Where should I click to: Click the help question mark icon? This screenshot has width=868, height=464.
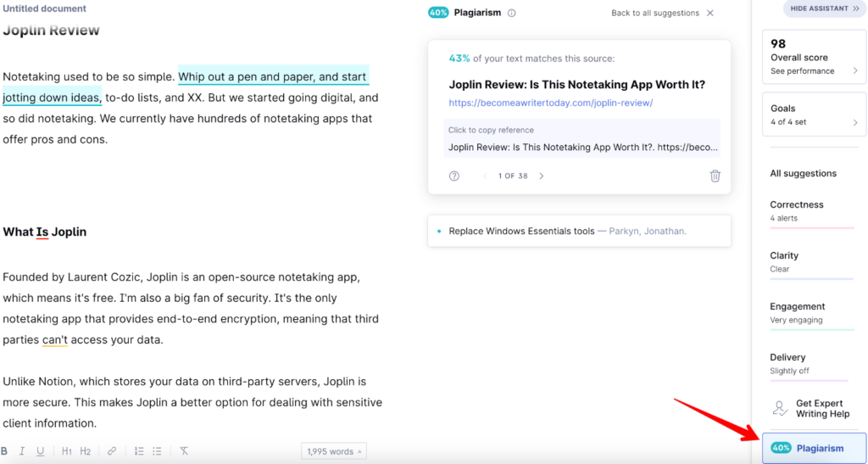[454, 176]
